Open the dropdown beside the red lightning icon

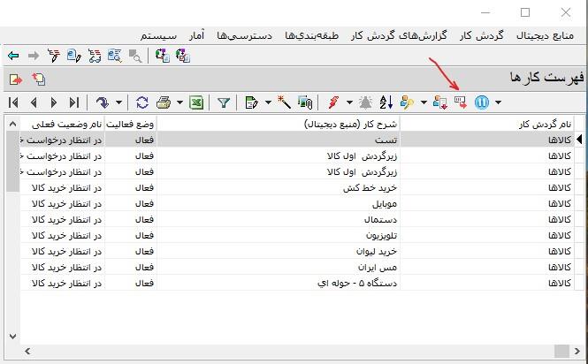click(349, 102)
